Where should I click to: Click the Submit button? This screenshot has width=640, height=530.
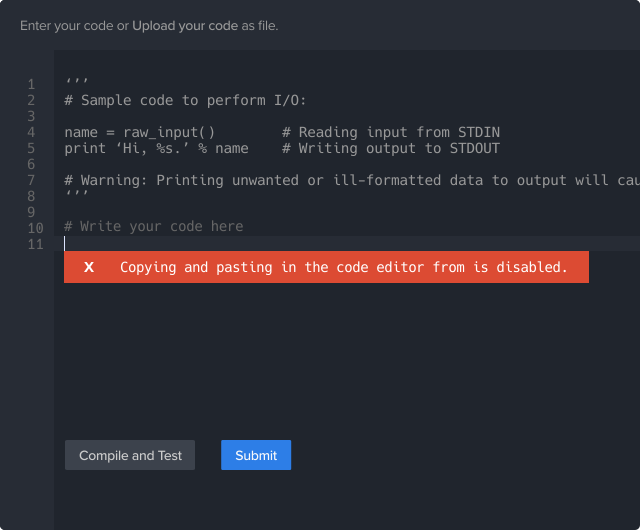click(256, 455)
